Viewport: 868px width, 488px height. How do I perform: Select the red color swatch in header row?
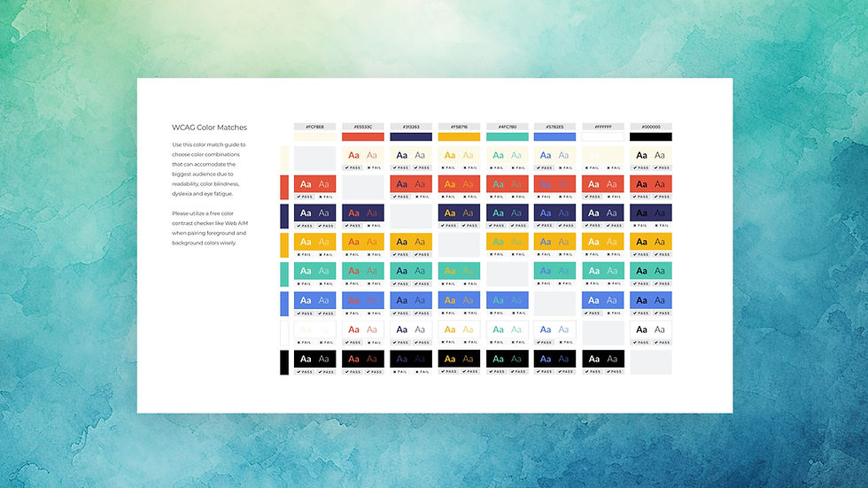(362, 136)
